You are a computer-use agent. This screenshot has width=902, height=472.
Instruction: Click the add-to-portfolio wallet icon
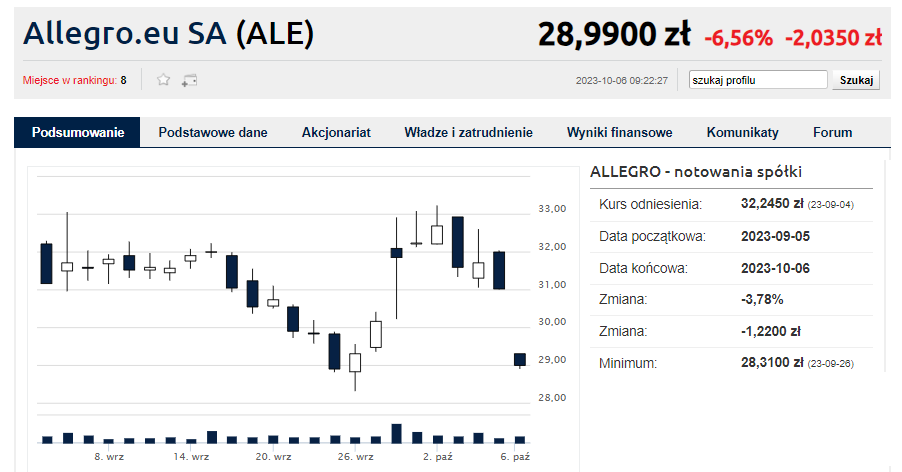189,80
